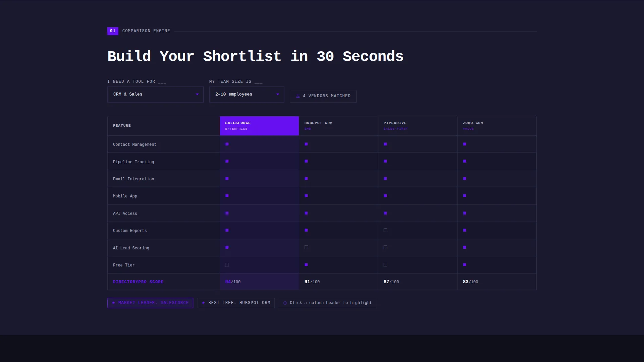Click the Pipeline Tracking feature label
The image size is (644, 362).
pos(133,162)
